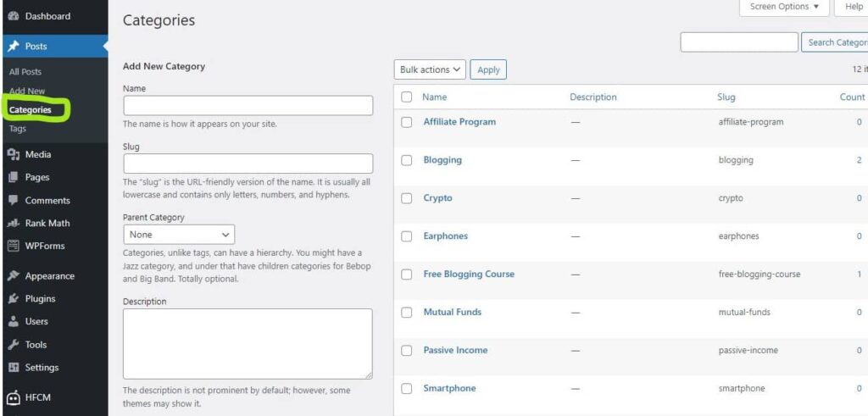868x416 pixels.
Task: Click the WPForms icon
Action: pyautogui.click(x=14, y=246)
